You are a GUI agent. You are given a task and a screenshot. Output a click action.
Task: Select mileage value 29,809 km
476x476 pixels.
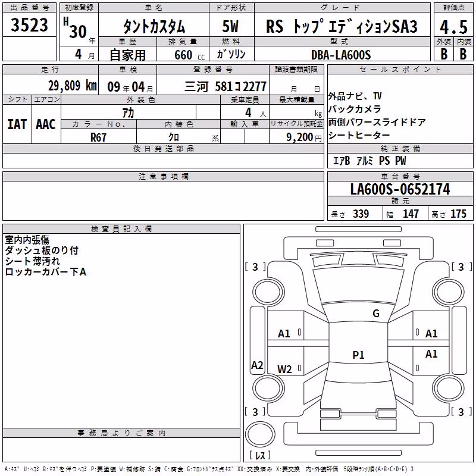[x=73, y=86]
